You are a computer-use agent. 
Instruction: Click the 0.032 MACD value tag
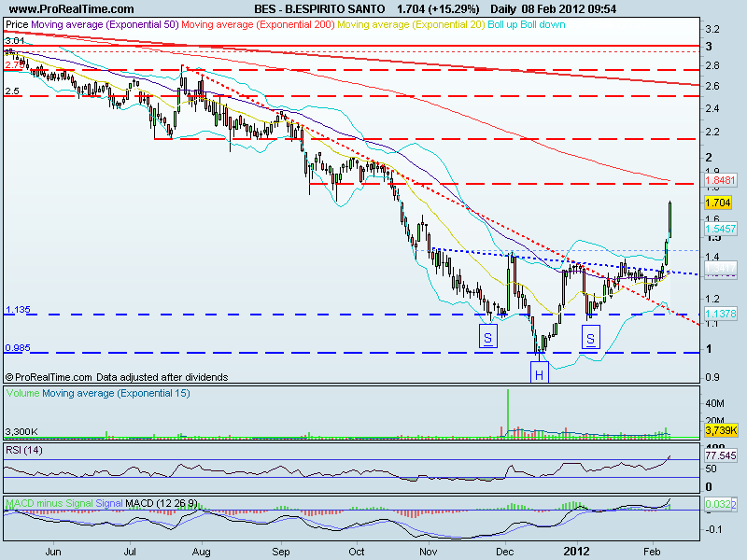coord(720,504)
